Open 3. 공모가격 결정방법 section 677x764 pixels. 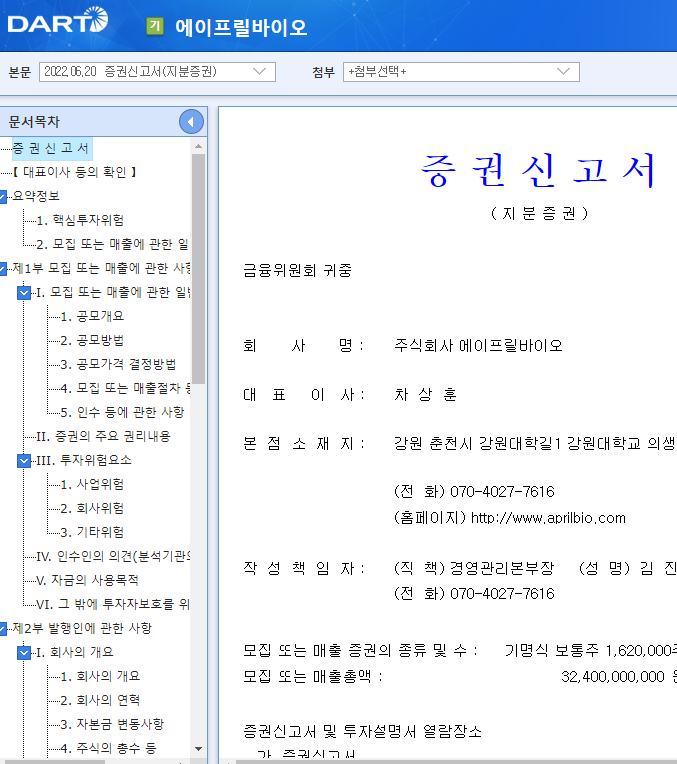click(118, 364)
